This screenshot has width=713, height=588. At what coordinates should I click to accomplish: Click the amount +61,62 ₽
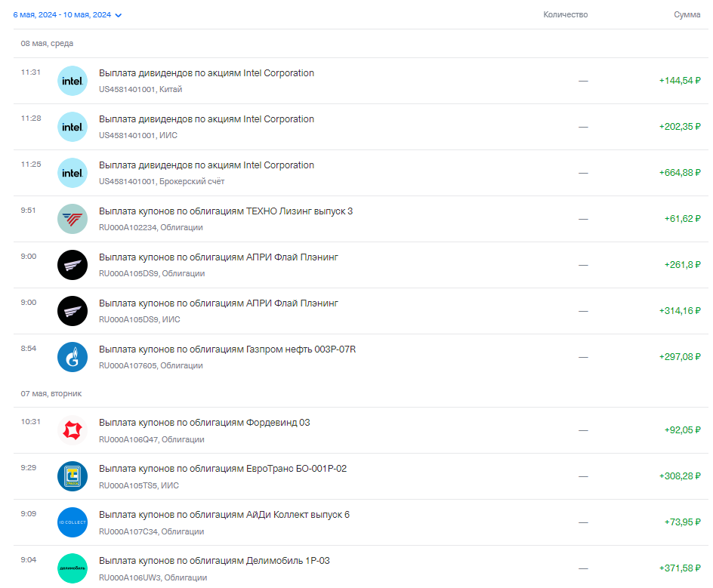pos(683,219)
